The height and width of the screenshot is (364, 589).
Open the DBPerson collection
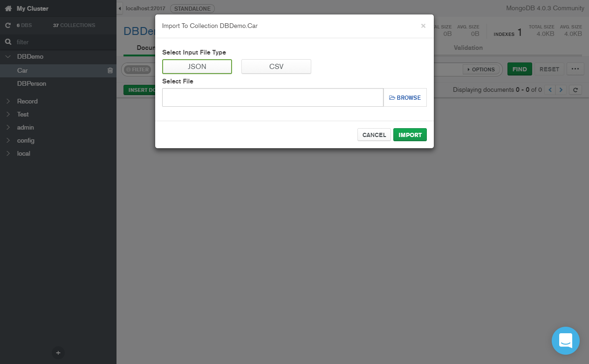(x=32, y=83)
